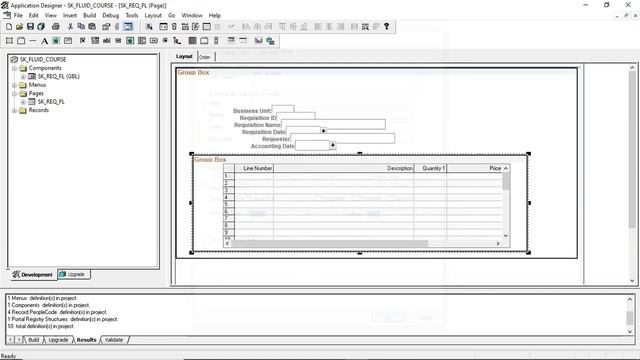Open the Edit menu
Image resolution: width=640 pixels, height=360 pixels.
33,16
